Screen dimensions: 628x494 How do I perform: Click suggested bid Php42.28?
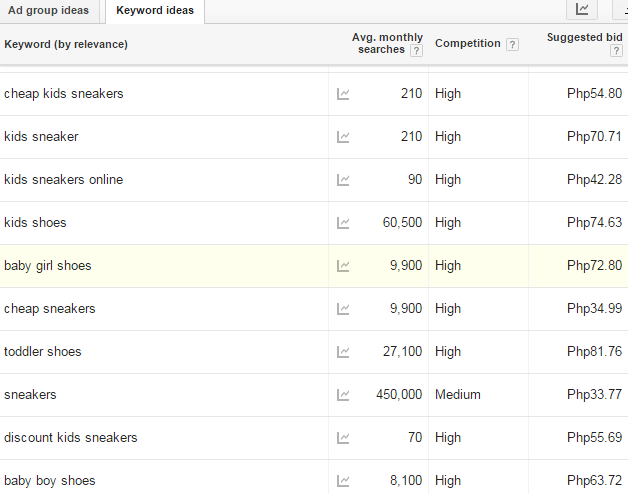pyautogui.click(x=594, y=179)
